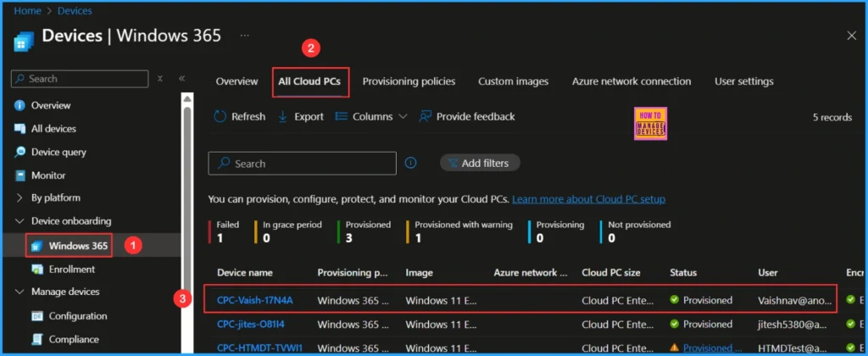Click green status icon for CPC-jites-O81I4
The height and width of the screenshot is (356, 868).
point(674,324)
